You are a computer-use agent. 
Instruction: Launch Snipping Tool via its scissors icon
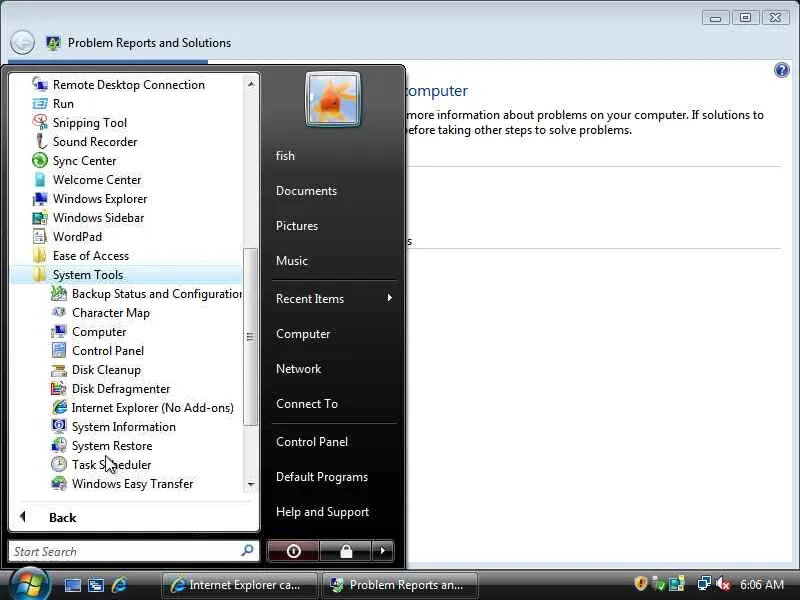point(40,122)
